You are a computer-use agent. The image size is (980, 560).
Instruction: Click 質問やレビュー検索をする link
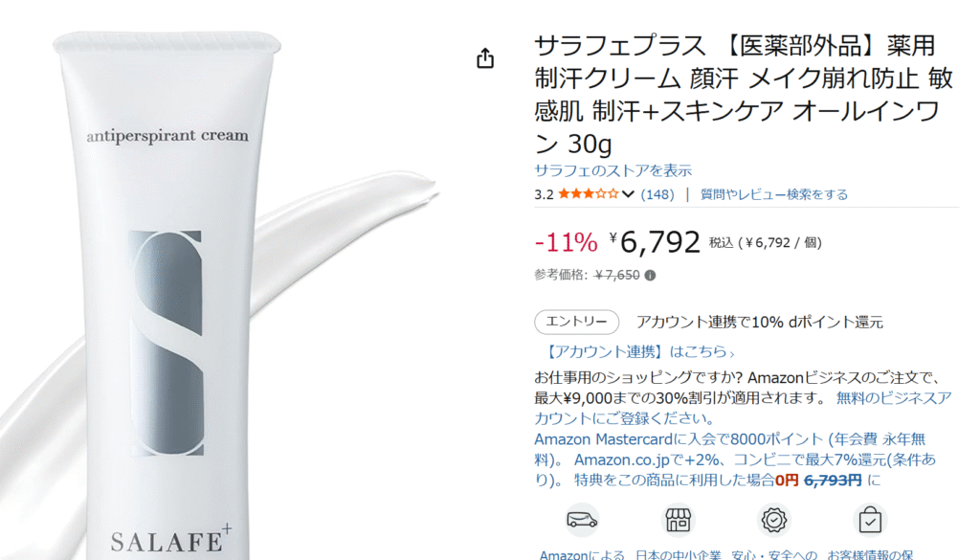[773, 194]
